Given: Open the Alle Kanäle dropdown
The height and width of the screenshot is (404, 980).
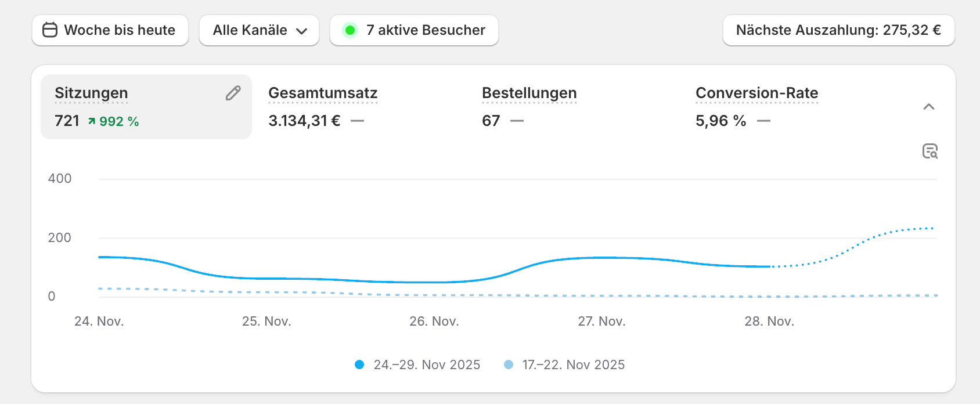Looking at the screenshot, I should [260, 30].
